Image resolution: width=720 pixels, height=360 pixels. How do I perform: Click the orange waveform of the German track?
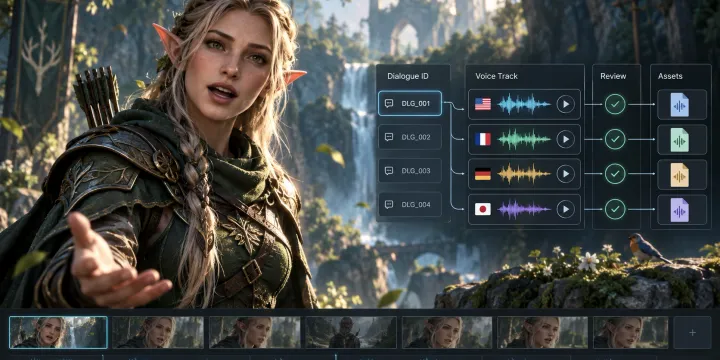[x=524, y=174]
